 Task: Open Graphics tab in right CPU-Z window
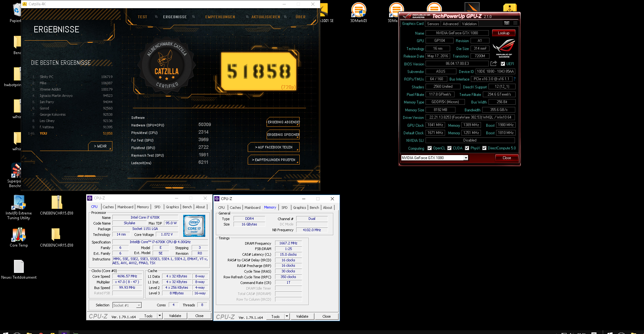(299, 208)
